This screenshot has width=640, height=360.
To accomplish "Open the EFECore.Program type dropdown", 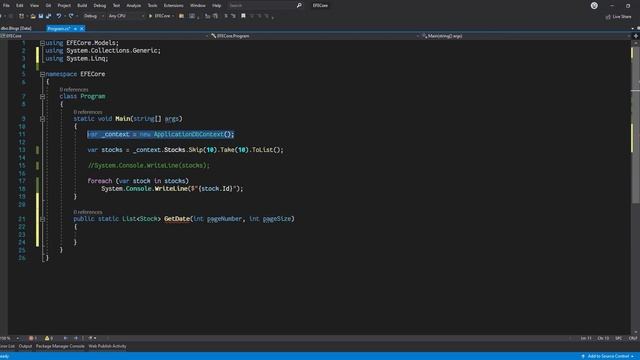I will click(315, 36).
